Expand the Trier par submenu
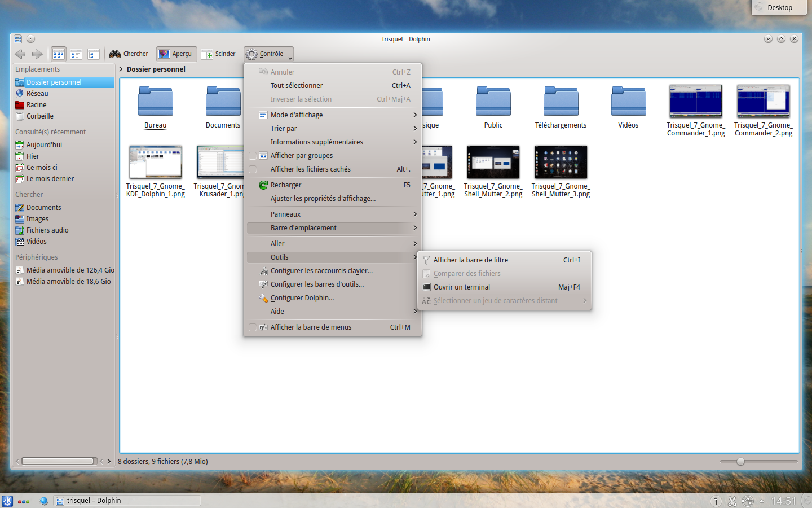The width and height of the screenshot is (812, 508). tap(333, 129)
